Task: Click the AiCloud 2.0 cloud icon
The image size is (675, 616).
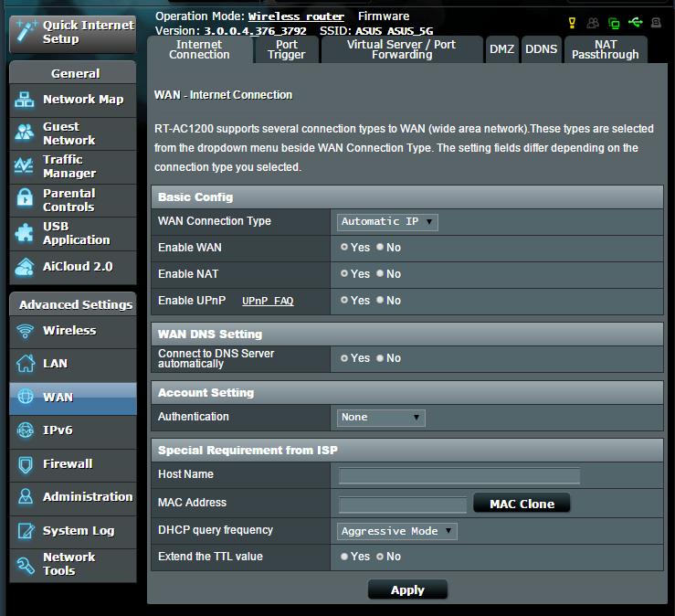Action: point(25,267)
